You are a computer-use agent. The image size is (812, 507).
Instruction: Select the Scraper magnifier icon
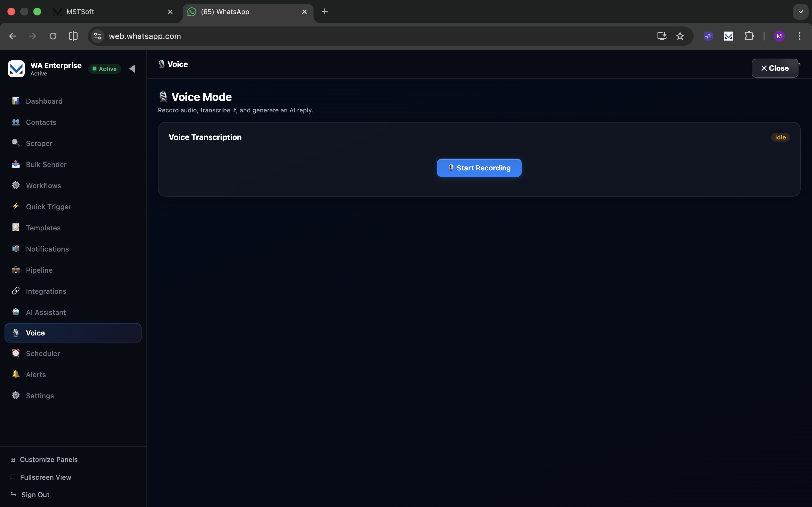tap(16, 143)
